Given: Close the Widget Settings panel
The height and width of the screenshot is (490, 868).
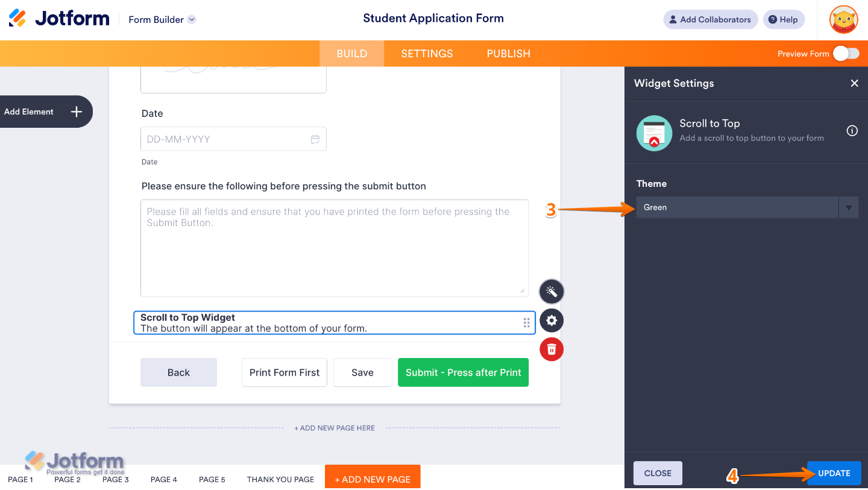Looking at the screenshot, I should point(854,83).
